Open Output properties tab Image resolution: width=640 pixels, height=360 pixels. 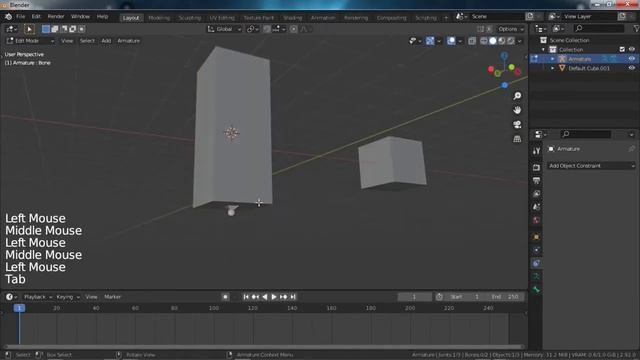[536, 180]
